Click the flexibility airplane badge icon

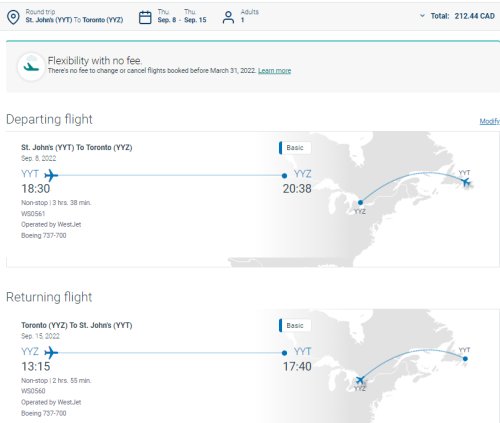(x=31, y=67)
